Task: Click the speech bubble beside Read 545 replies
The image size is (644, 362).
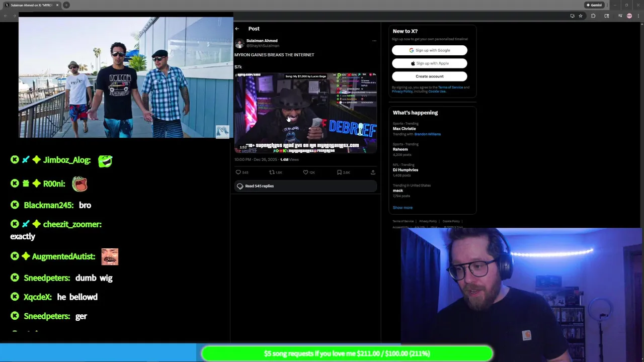Action: click(x=240, y=186)
